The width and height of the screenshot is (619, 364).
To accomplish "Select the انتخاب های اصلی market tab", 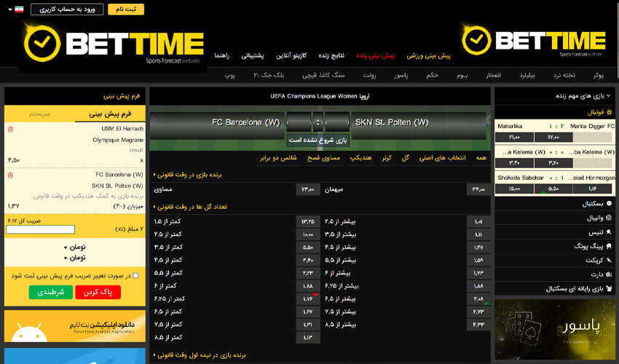I will pyautogui.click(x=443, y=158).
